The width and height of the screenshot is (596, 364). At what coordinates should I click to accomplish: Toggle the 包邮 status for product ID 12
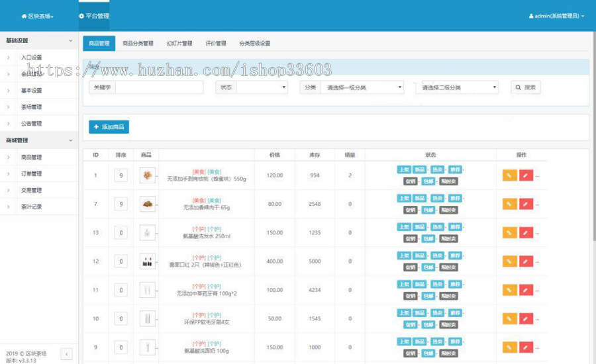tap(428, 267)
